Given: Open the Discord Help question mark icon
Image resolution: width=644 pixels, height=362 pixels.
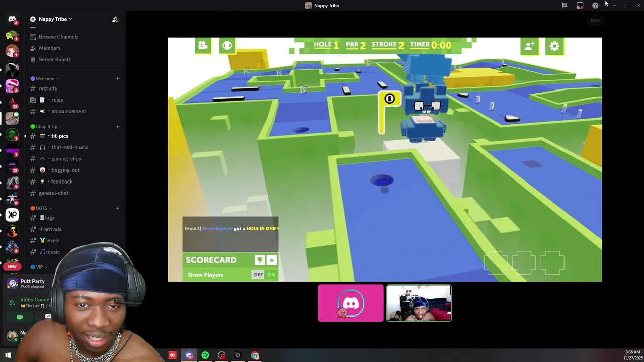Looking at the screenshot, I should [595, 5].
